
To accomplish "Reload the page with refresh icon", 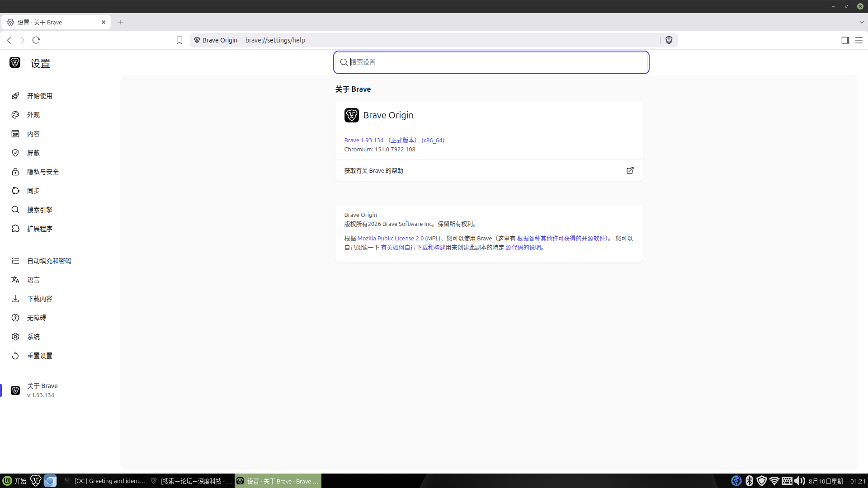I will coord(36,40).
